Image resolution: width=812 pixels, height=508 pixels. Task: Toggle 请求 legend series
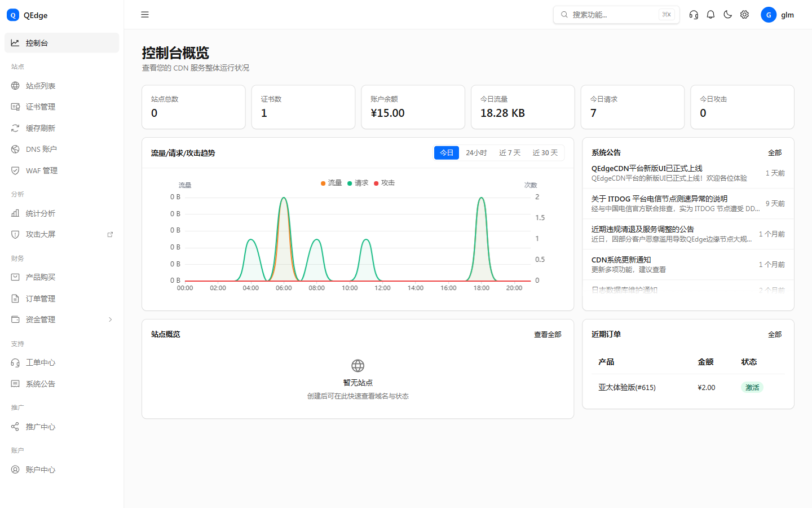tap(358, 183)
